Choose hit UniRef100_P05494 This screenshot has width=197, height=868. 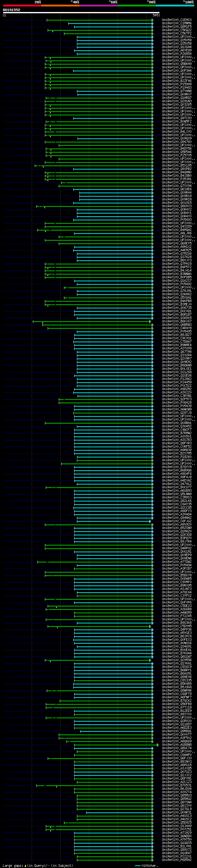(x=176, y=565)
